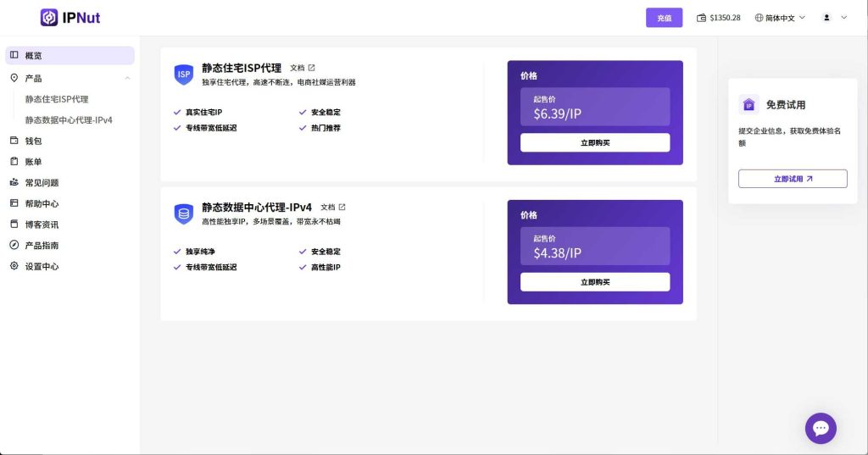Screen dimensions: 868x455
Task: Open the chat support bubble
Action: pos(820,428)
